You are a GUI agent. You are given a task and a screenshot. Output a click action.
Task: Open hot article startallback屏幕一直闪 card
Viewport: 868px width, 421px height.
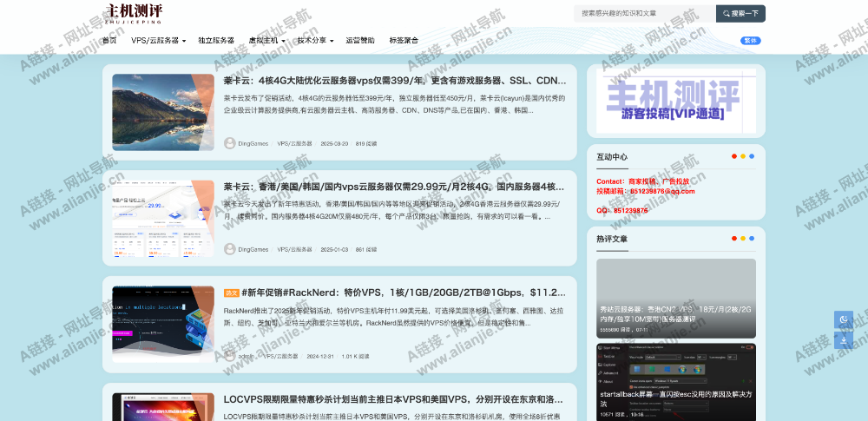pyautogui.click(x=676, y=382)
